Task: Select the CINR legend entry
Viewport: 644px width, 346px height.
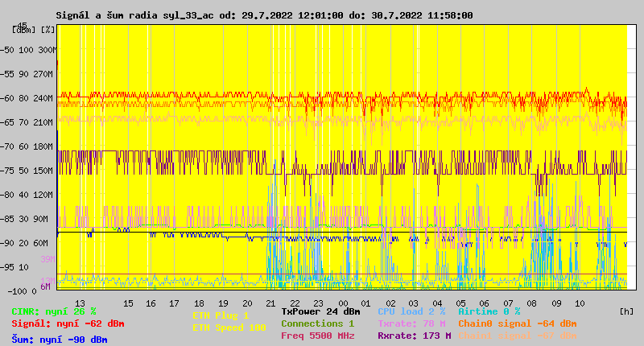Action: coord(53,311)
